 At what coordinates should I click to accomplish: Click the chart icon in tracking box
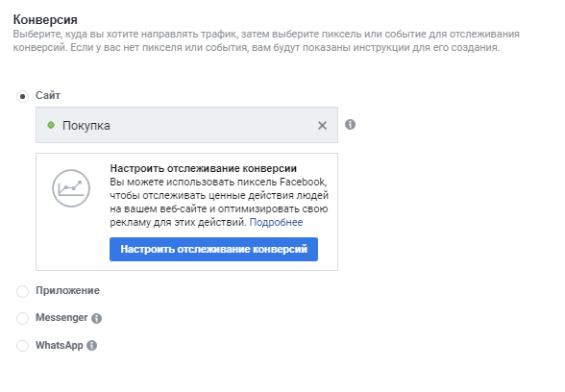tap(71, 188)
